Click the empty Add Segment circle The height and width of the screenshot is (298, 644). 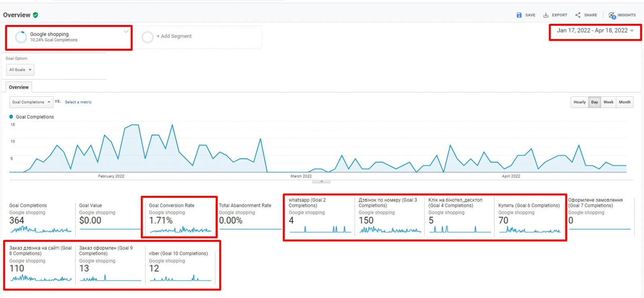tap(147, 37)
